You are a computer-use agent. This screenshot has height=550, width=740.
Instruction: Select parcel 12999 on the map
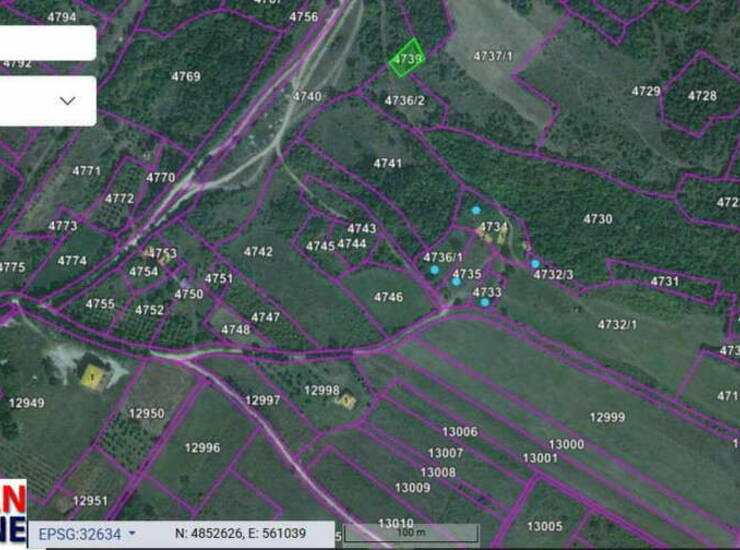click(606, 417)
